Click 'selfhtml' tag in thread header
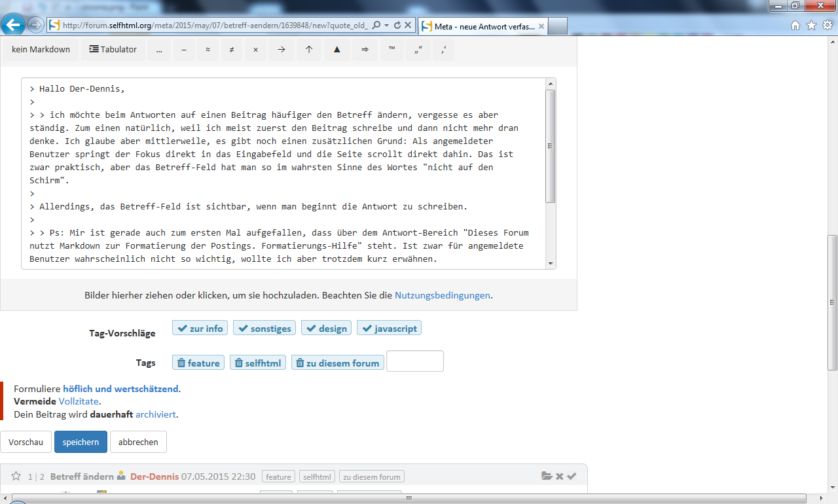 [318, 477]
